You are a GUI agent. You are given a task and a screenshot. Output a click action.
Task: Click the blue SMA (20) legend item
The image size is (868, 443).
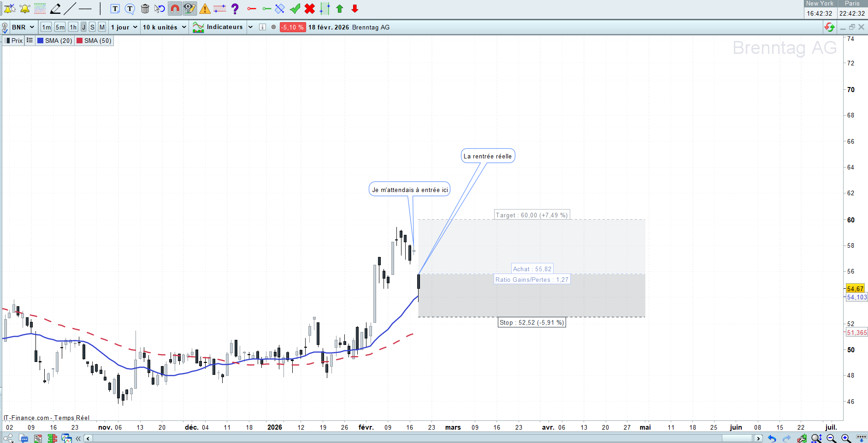point(55,41)
